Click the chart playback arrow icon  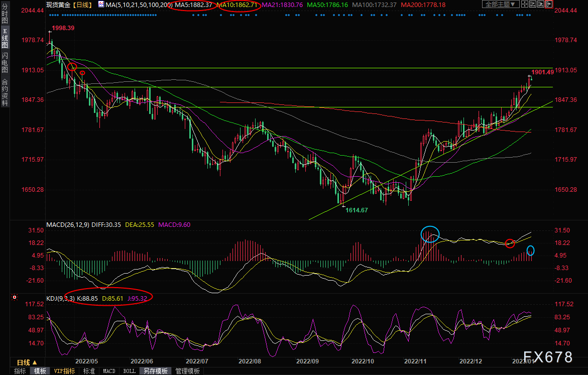(541, 5)
